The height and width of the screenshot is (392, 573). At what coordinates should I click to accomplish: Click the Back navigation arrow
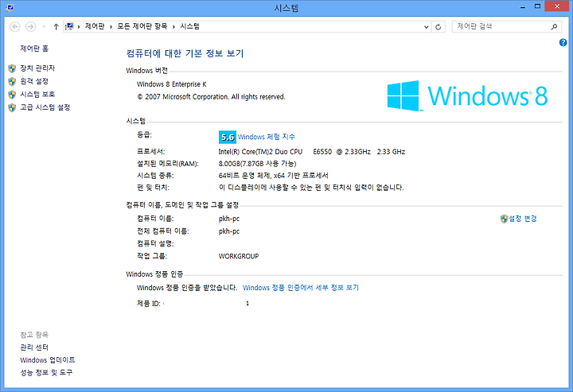pyautogui.click(x=15, y=27)
